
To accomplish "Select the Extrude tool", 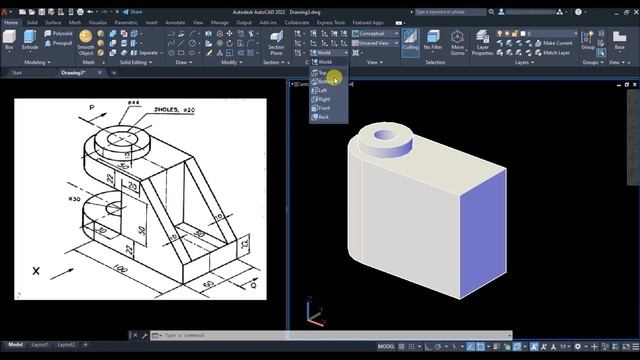I will click(x=30, y=40).
